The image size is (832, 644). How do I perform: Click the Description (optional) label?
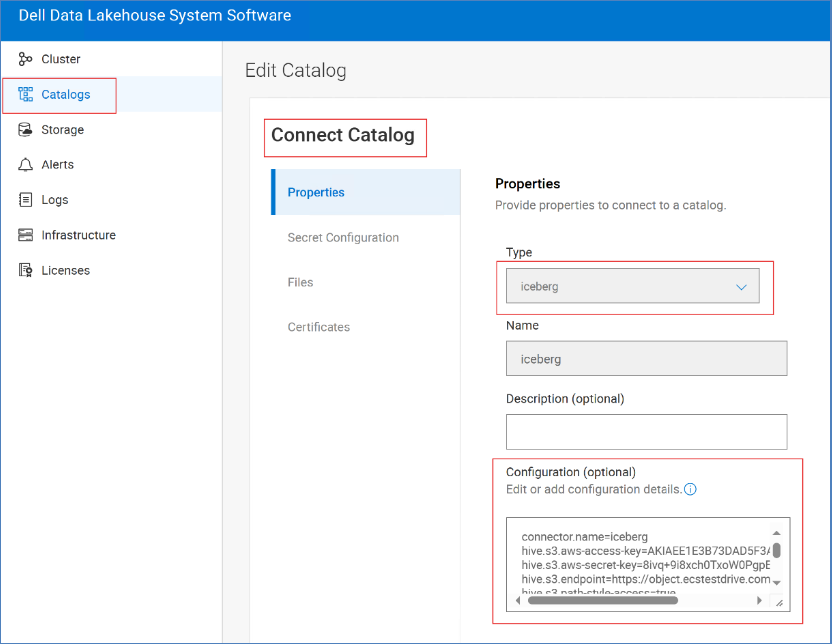click(565, 399)
